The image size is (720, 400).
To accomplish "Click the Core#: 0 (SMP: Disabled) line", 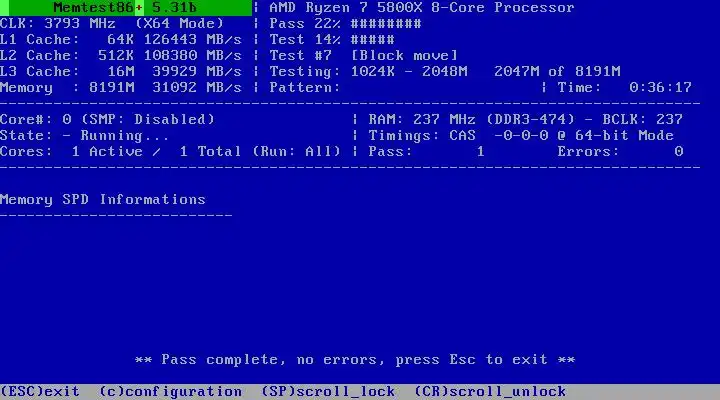I will tap(107, 119).
